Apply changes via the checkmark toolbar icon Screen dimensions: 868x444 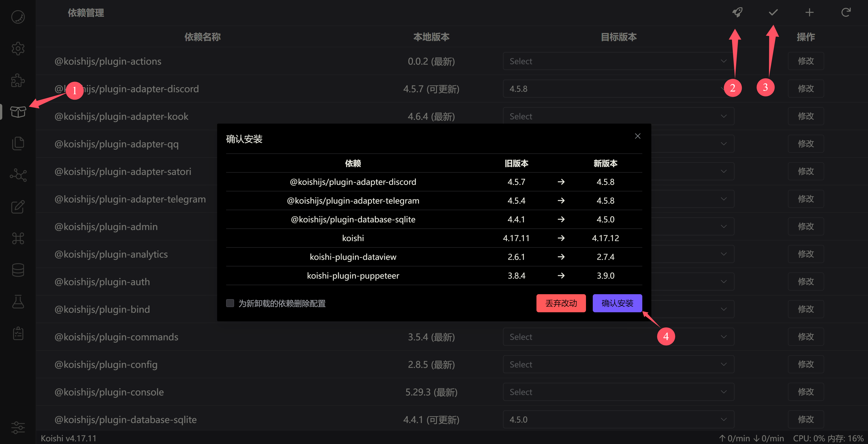tap(773, 12)
